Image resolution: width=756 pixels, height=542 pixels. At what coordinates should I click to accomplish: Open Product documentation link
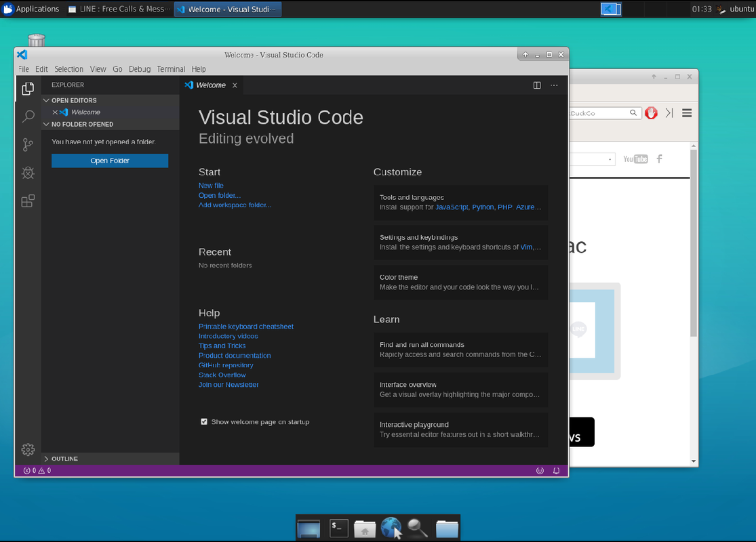click(x=235, y=355)
